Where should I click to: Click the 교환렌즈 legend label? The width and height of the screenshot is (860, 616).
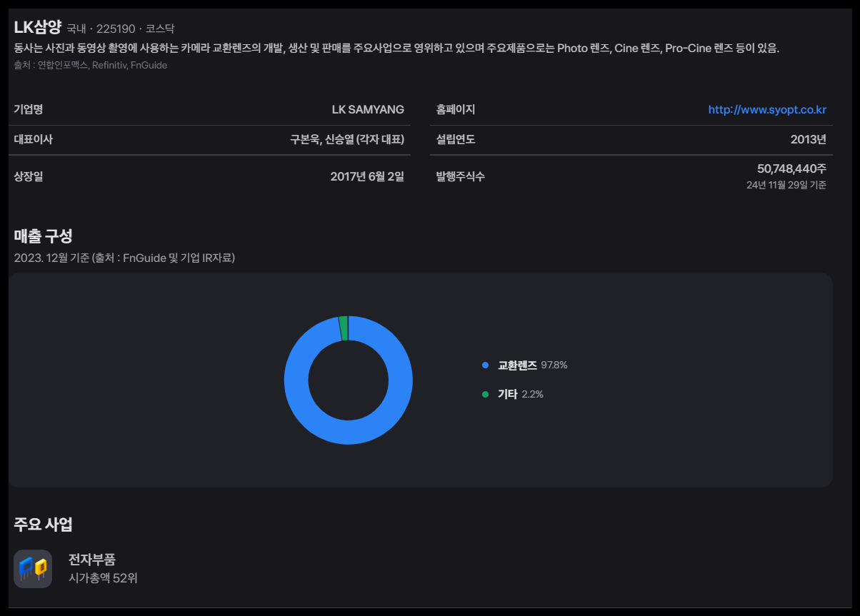[517, 365]
